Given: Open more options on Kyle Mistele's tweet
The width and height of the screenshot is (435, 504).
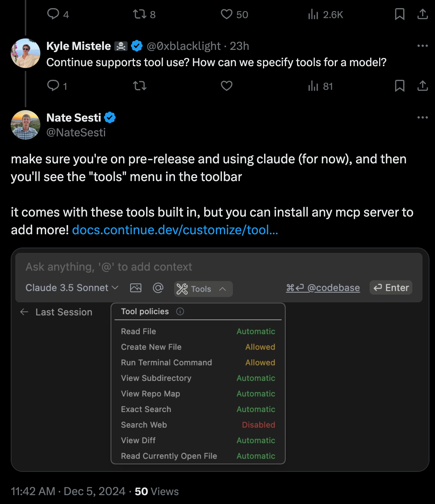Looking at the screenshot, I should tap(422, 46).
